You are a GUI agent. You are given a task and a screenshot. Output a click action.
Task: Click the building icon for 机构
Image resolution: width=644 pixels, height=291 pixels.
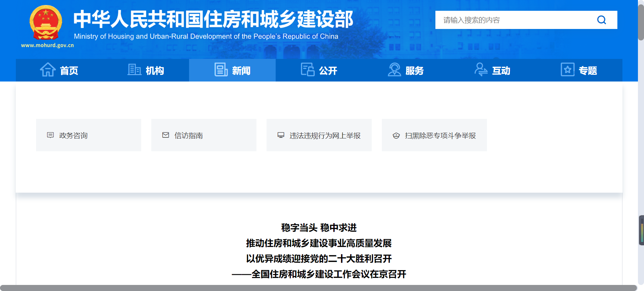click(134, 70)
